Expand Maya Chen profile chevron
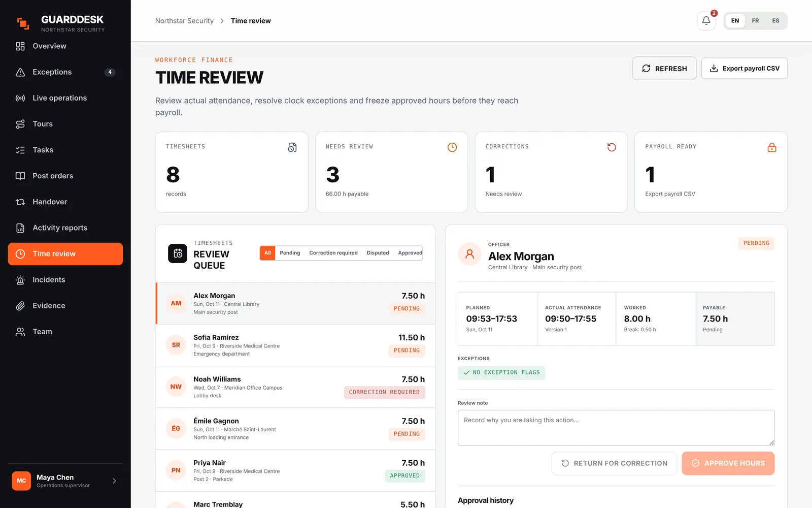Image resolution: width=812 pixels, height=508 pixels. pos(114,481)
